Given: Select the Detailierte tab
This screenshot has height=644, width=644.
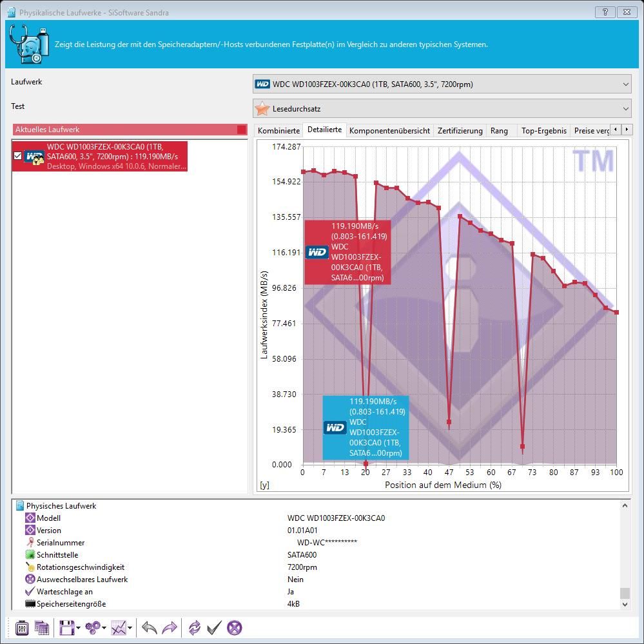Looking at the screenshot, I should [324, 130].
